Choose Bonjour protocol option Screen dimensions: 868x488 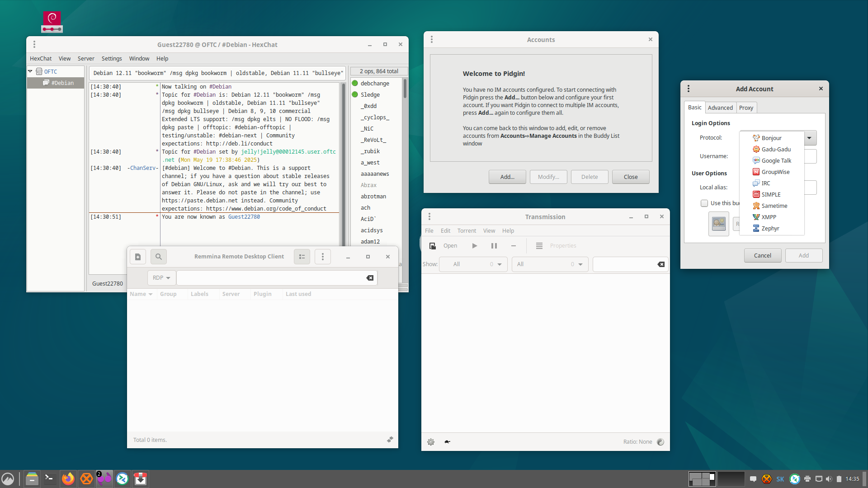pos(772,138)
